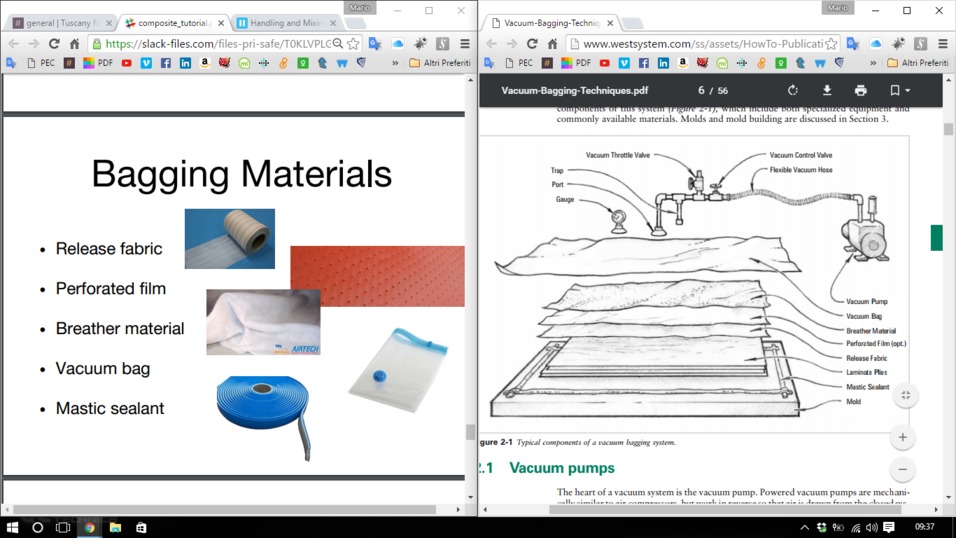This screenshot has width=956, height=538.
Task: Open the PDF bookmarks dropdown
Action: tap(899, 90)
